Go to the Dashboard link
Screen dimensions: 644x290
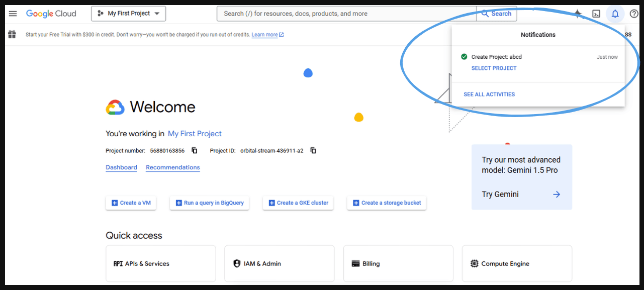coord(121,167)
